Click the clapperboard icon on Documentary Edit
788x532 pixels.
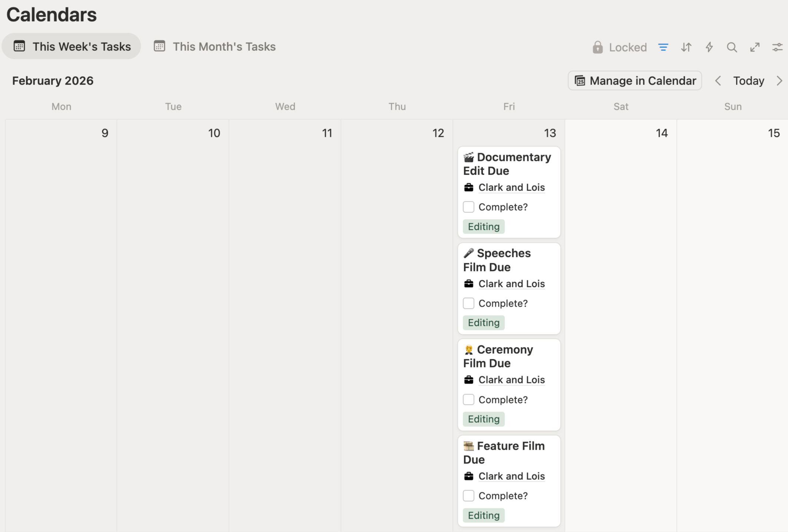tap(469, 157)
